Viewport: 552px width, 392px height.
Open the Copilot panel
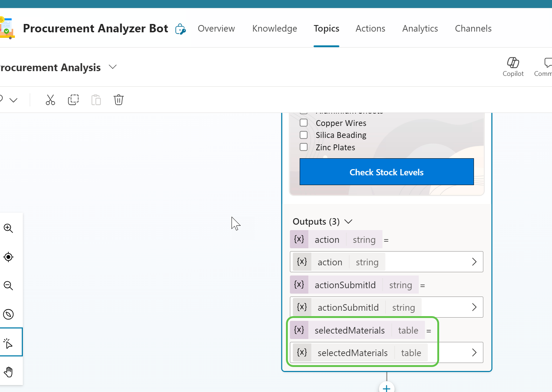(x=513, y=67)
